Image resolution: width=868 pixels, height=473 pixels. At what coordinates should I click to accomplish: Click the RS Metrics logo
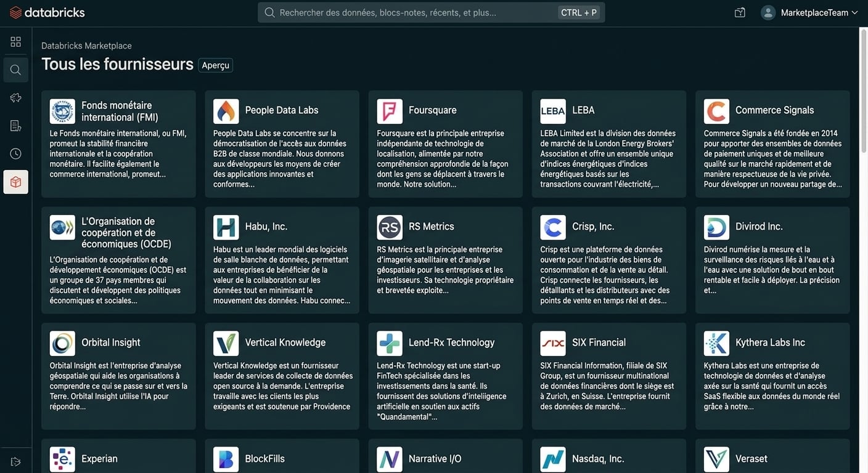pyautogui.click(x=390, y=227)
